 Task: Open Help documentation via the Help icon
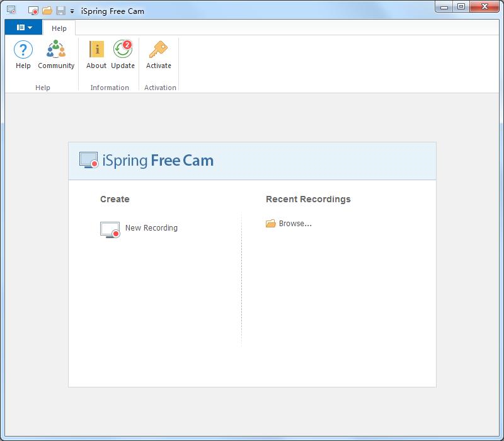pyautogui.click(x=23, y=55)
